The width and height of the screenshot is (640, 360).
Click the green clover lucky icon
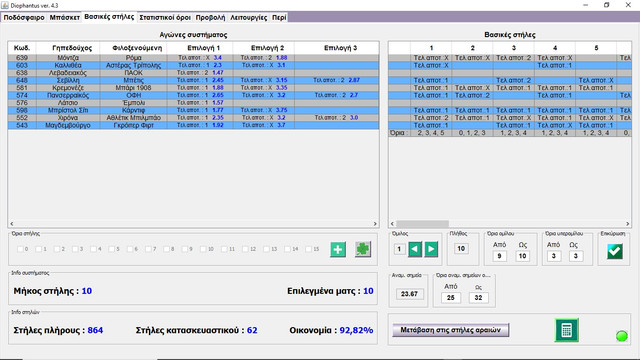pyautogui.click(x=362, y=249)
